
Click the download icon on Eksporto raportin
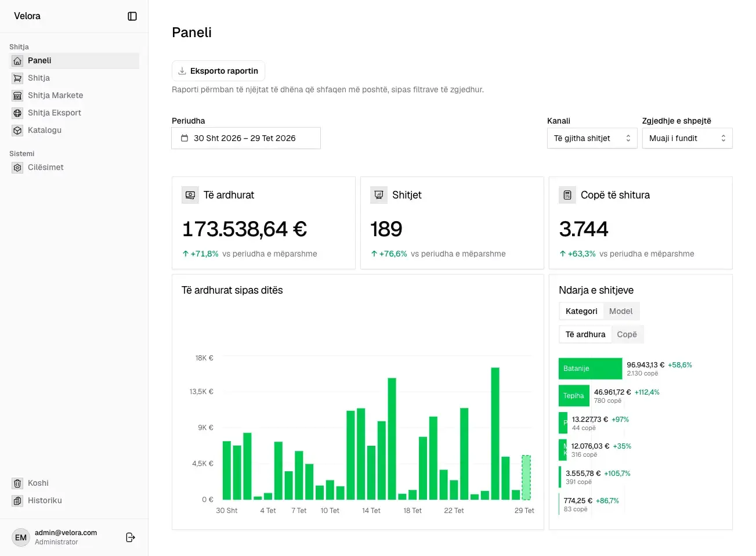182,71
